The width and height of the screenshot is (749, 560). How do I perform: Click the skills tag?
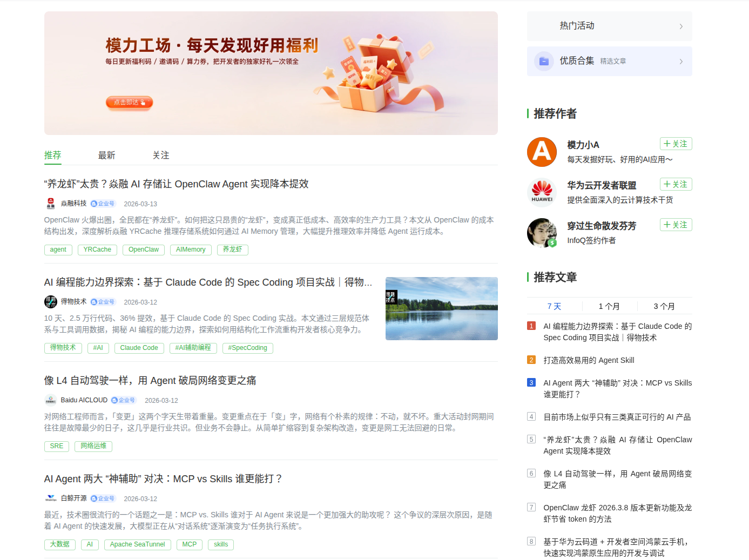[221, 545]
